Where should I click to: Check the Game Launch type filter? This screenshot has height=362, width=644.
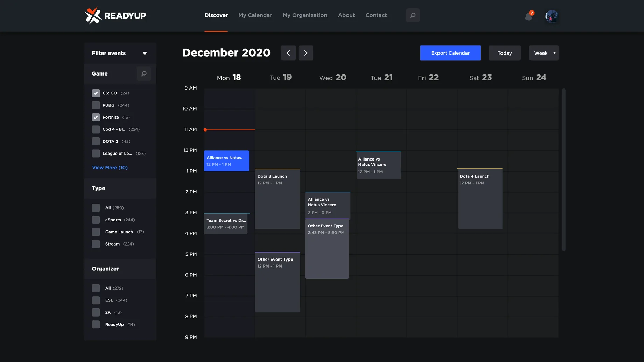[x=96, y=232]
